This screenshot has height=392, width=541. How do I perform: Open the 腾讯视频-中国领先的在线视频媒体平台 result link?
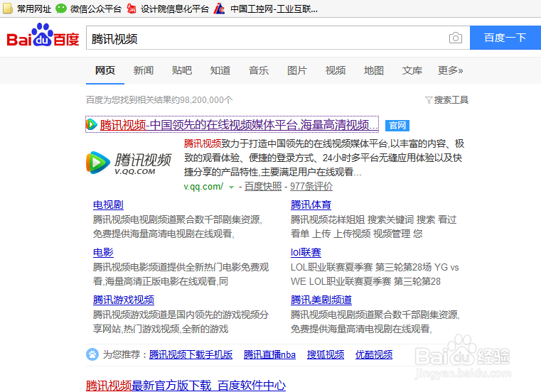coord(239,124)
